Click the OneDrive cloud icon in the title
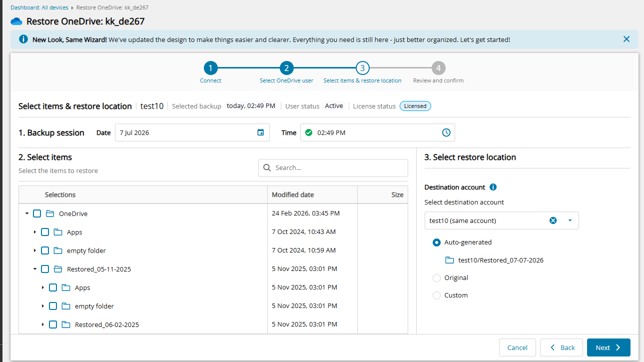This screenshot has height=362, width=644. 16,21
